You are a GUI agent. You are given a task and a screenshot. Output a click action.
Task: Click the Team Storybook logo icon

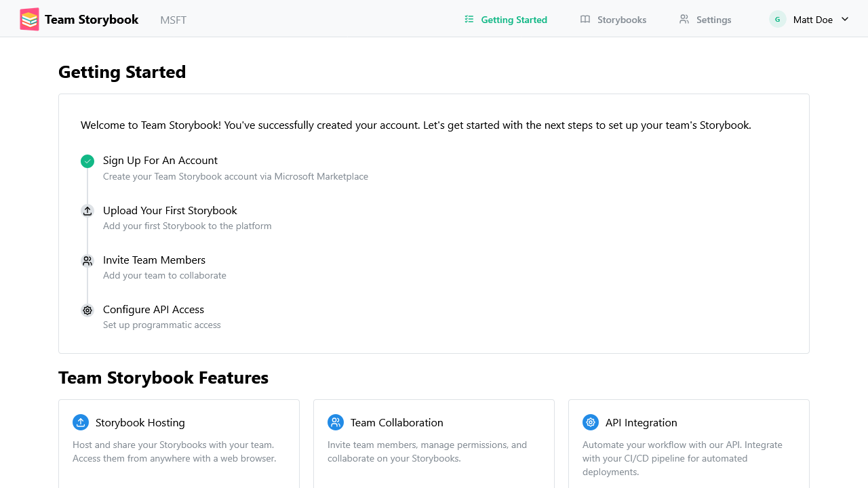pyautogui.click(x=28, y=19)
